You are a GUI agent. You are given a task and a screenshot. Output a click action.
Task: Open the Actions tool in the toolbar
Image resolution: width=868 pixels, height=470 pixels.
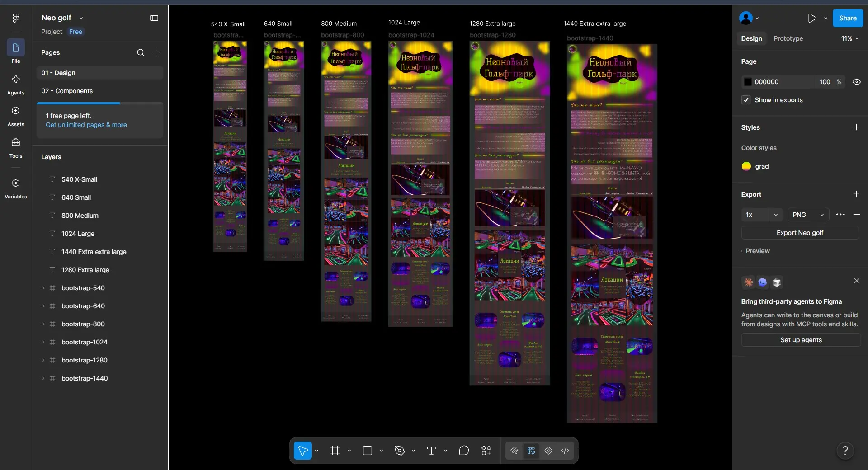coord(486,451)
